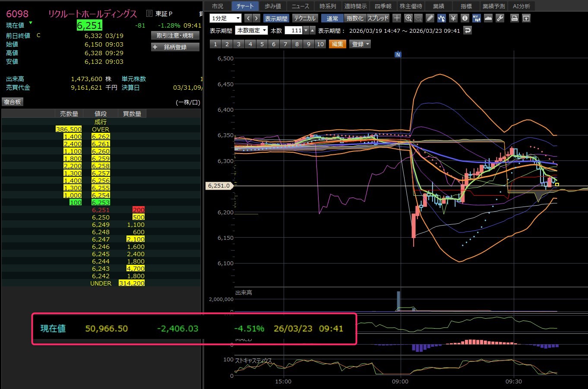The image size is (588, 389).
Task: Click the orange 編集 edit button
Action: pyautogui.click(x=337, y=44)
